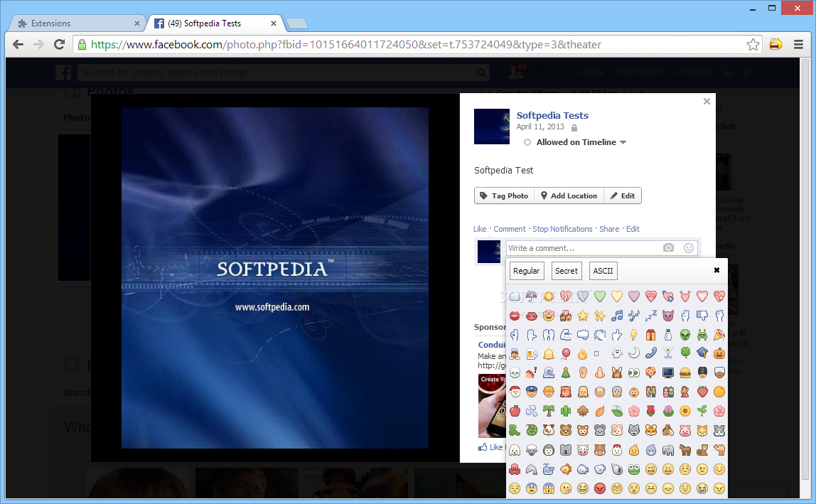Go back to previous page
The height and width of the screenshot is (504, 816).
[18, 45]
